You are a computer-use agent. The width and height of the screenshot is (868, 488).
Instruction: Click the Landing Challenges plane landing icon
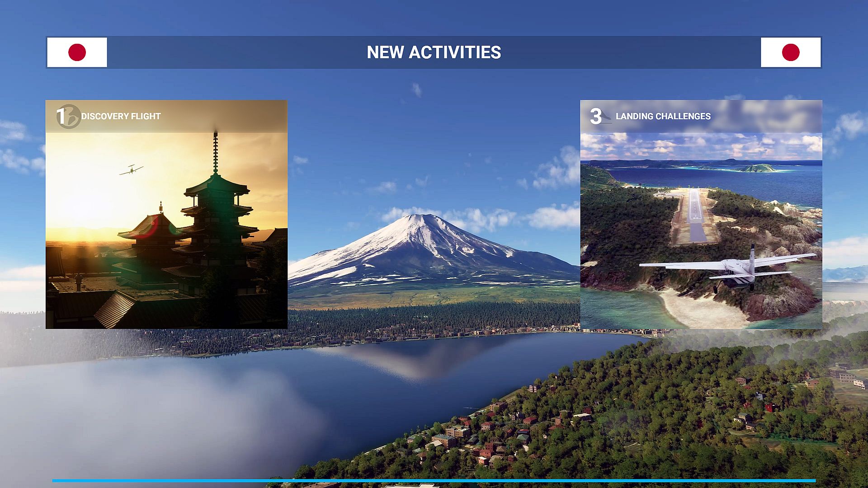tap(604, 117)
